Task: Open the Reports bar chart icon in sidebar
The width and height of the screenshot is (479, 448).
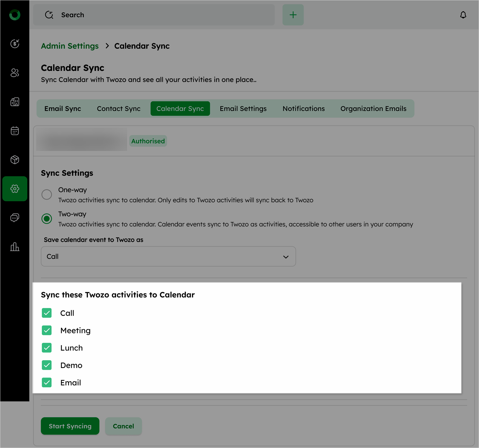Action: (x=15, y=247)
